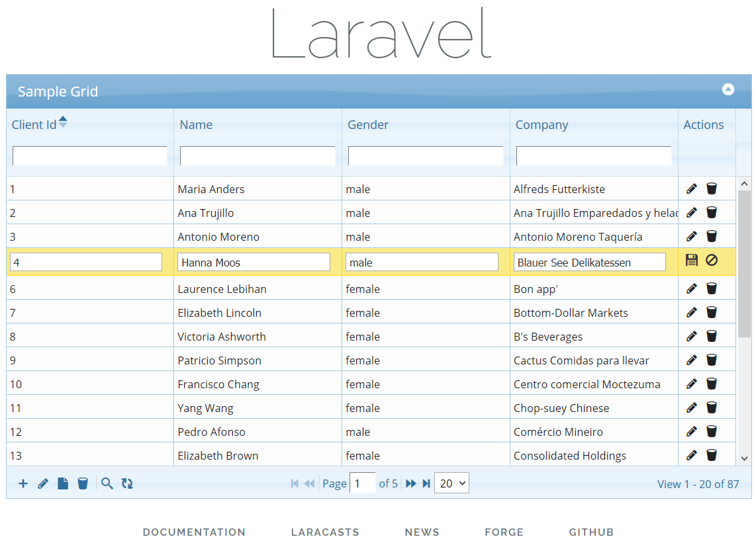Open the rows-per-page dropdown showing 20
The height and width of the screenshot is (543, 756).
tap(451, 483)
